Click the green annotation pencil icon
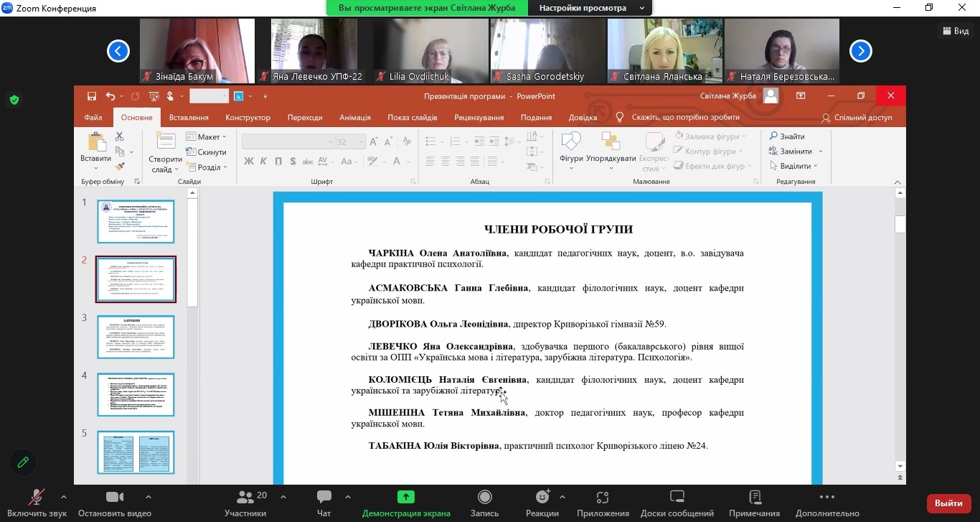The height and width of the screenshot is (522, 980). coord(23,462)
